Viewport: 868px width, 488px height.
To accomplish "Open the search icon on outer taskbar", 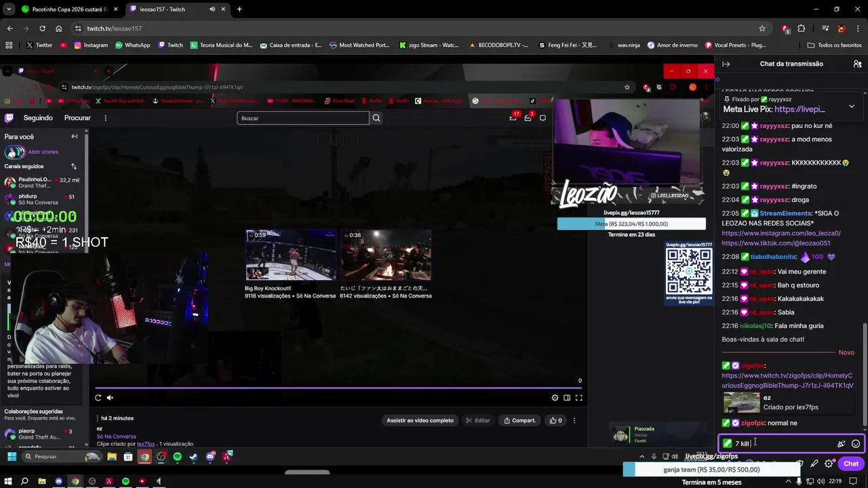I will click(x=24, y=481).
